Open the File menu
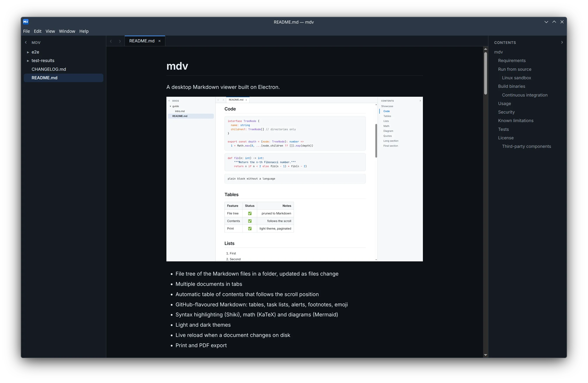Screen dimensions: 588x383 click(x=26, y=31)
